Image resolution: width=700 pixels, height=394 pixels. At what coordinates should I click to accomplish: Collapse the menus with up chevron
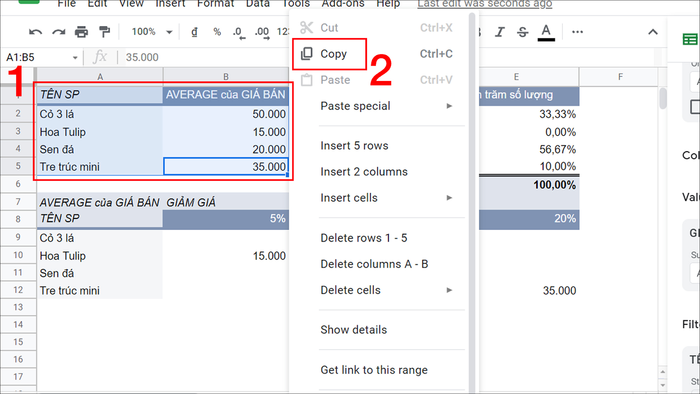pos(653,32)
